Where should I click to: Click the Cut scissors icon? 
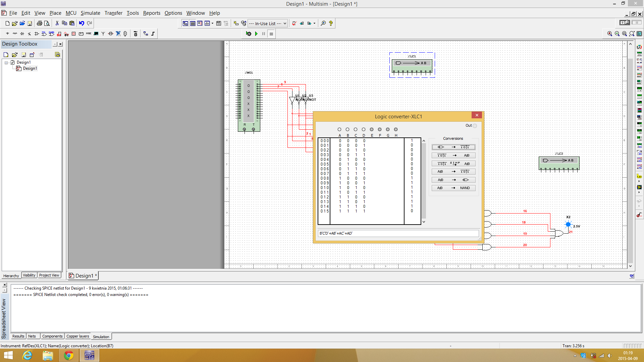pos(57,23)
